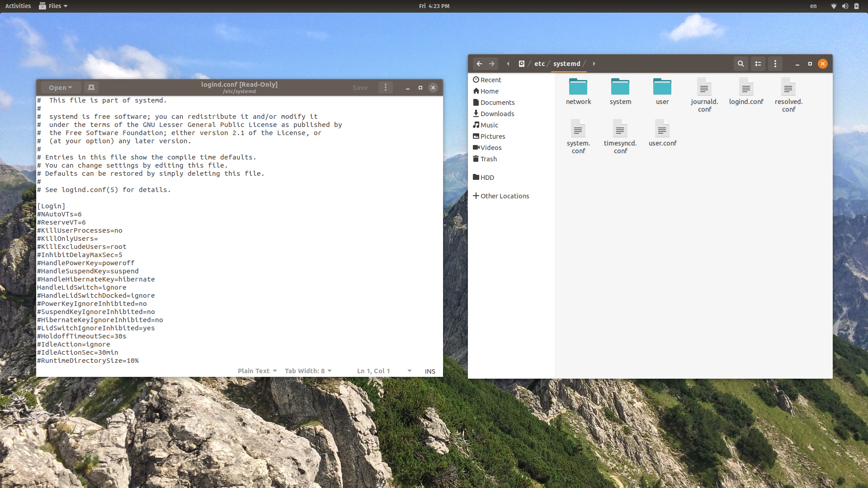Open the volume indicator
Image resolution: width=868 pixels, height=488 pixels.
845,6
